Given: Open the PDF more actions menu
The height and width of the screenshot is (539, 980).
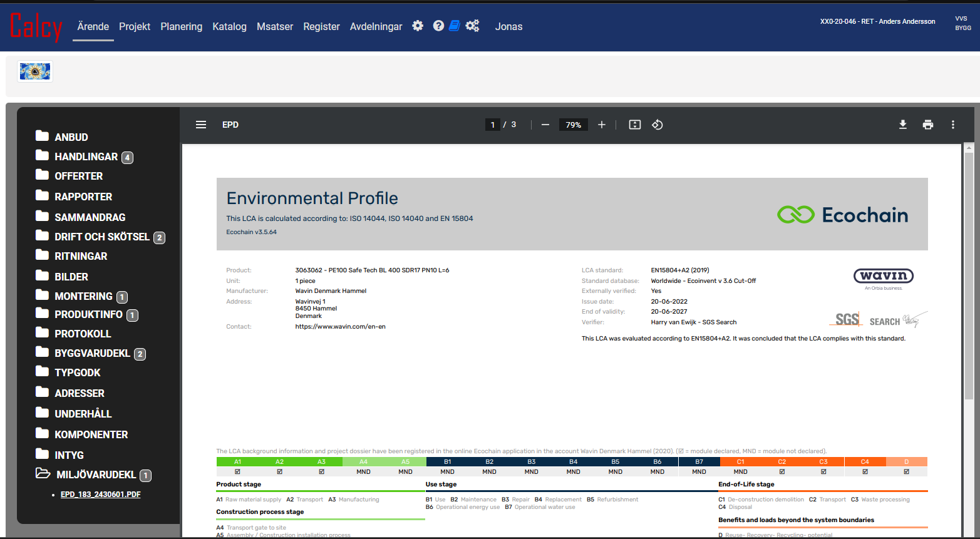Looking at the screenshot, I should [x=953, y=125].
